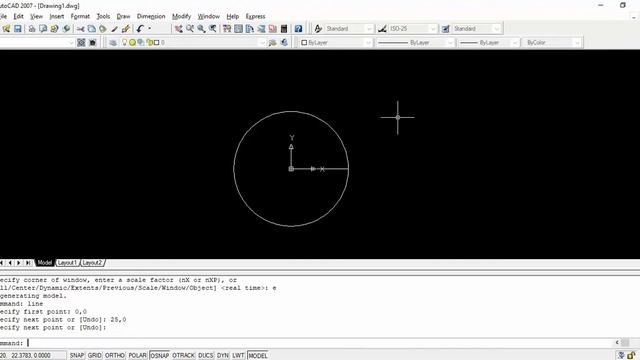
Task: Click the Layer Previous icon
Action: tap(284, 42)
